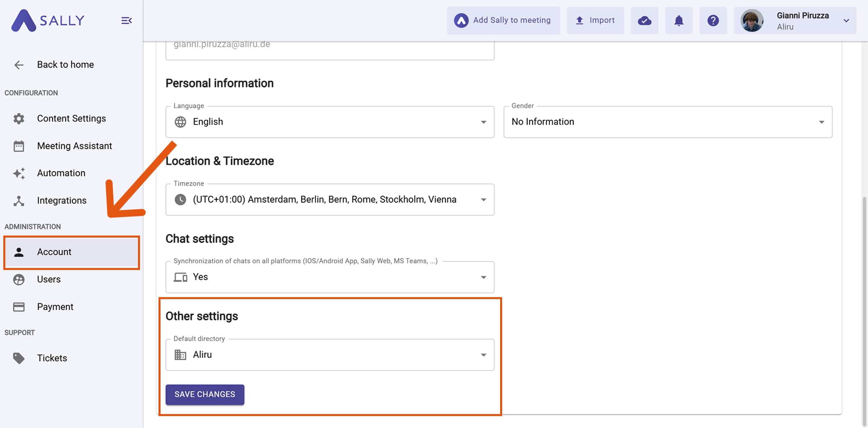Click the Other settings heading
868x428 pixels.
[x=202, y=316]
